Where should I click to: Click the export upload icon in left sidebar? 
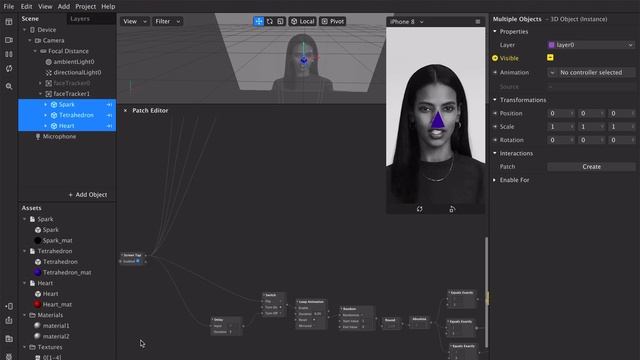[9, 321]
